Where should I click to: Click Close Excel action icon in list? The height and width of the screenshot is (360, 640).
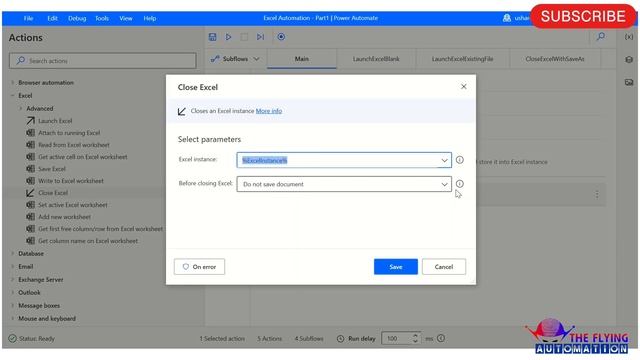point(31,193)
